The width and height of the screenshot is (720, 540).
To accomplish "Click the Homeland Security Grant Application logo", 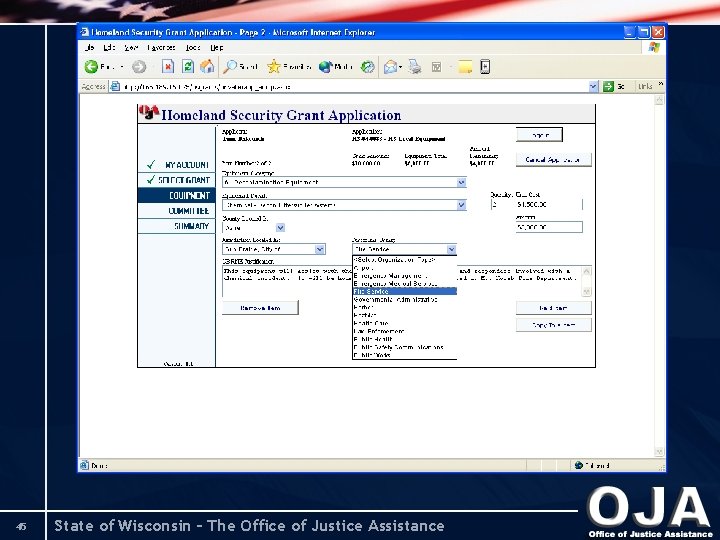I will [149, 112].
